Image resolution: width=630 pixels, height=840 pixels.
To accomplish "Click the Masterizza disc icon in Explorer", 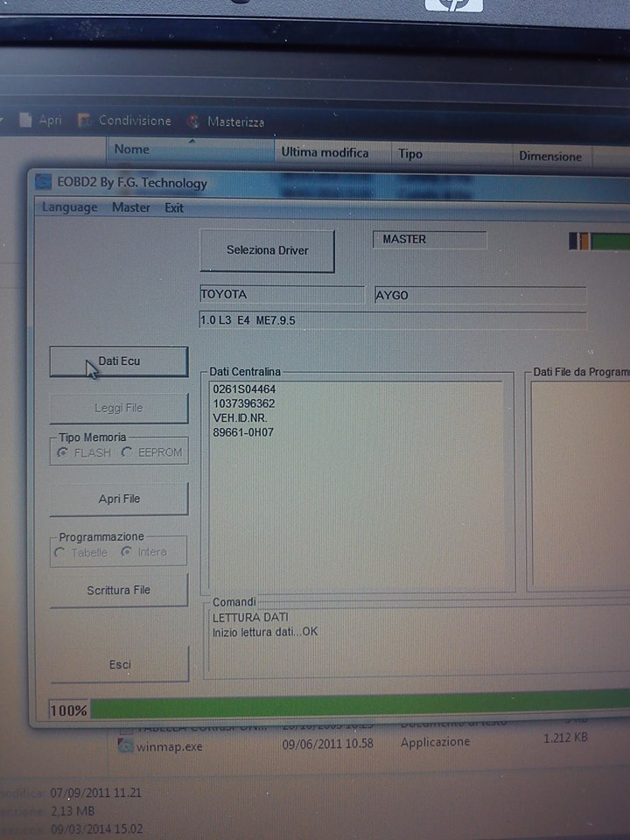I will pos(192,122).
